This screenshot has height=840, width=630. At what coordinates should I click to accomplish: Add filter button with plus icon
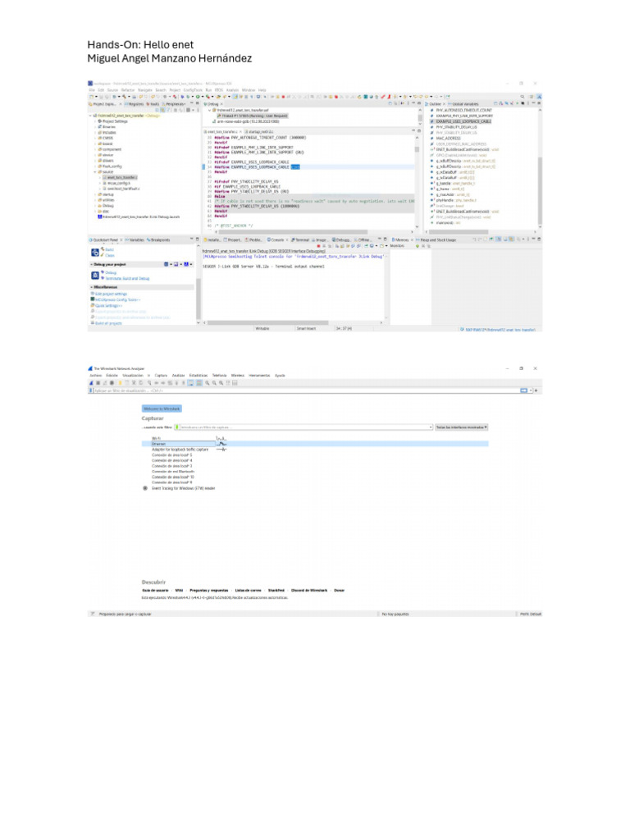(536, 390)
